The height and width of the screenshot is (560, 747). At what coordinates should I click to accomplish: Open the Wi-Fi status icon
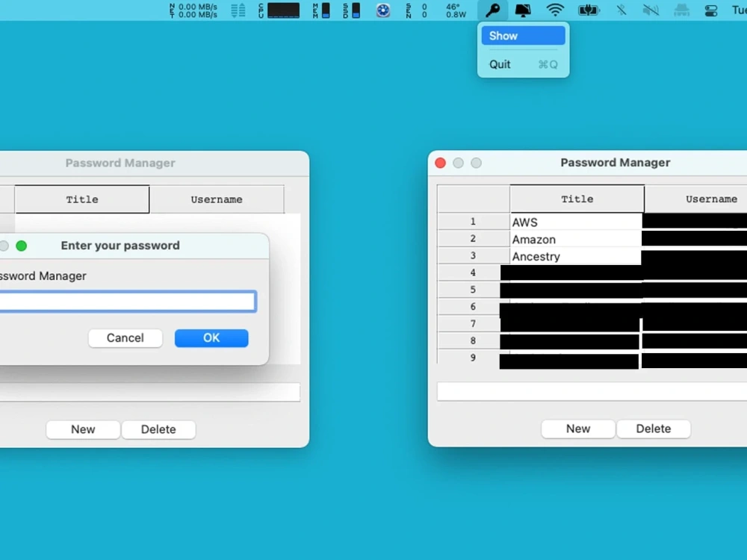point(555,10)
